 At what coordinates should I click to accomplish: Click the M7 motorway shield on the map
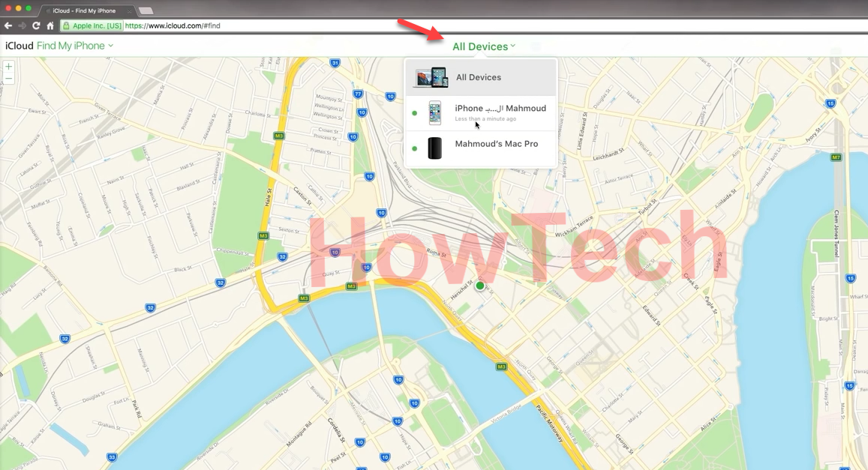point(836,157)
